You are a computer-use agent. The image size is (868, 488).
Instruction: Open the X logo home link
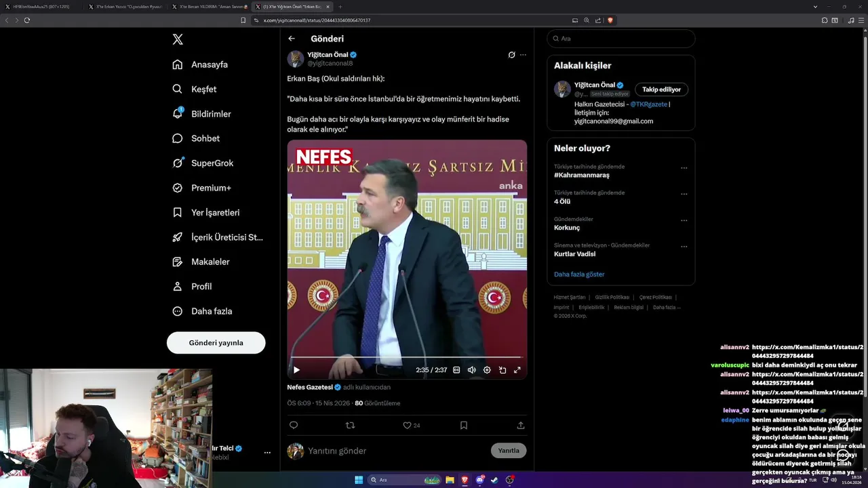(x=178, y=39)
